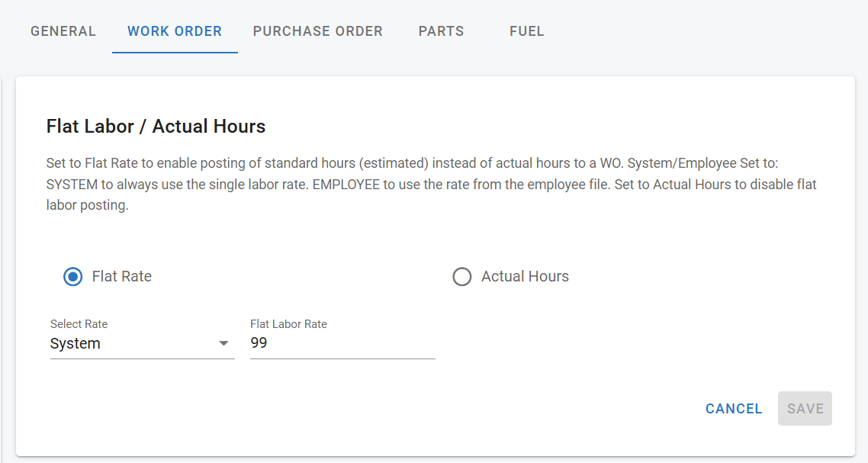Click the System value in Select Rate
This screenshot has height=463, width=868.
76,343
